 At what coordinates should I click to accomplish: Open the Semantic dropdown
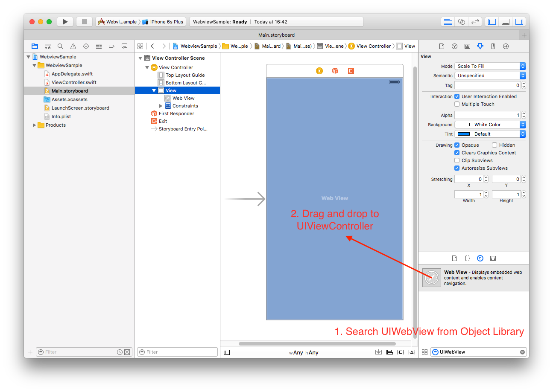(490, 75)
